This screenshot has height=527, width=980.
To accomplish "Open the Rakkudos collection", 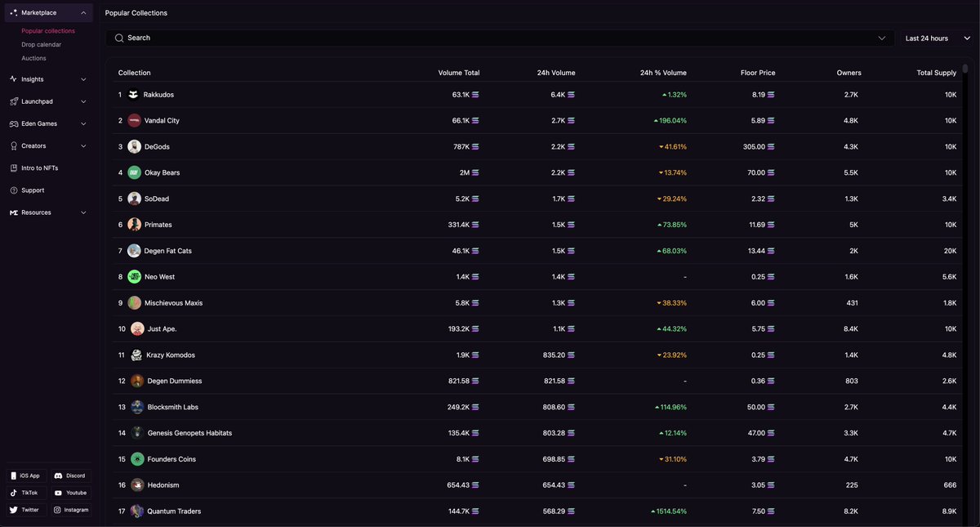I will pos(158,94).
